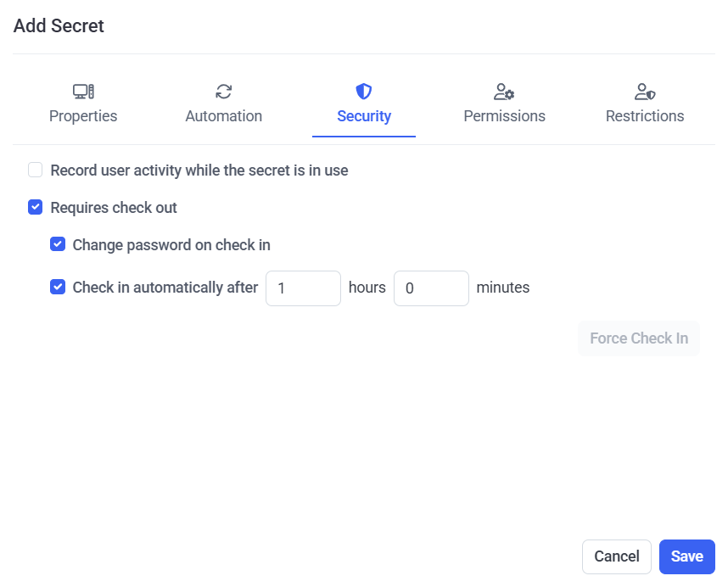Select the Security tab label
The height and width of the screenshot is (587, 728).
click(364, 116)
